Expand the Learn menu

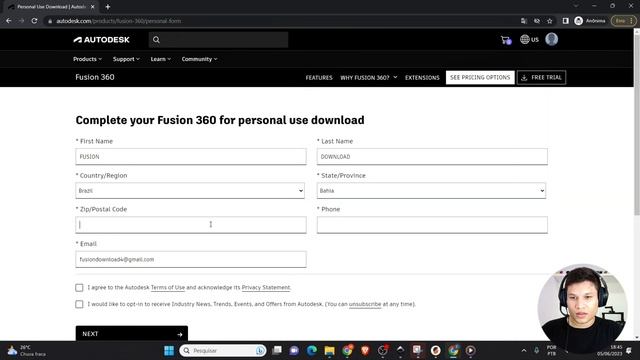[160, 59]
